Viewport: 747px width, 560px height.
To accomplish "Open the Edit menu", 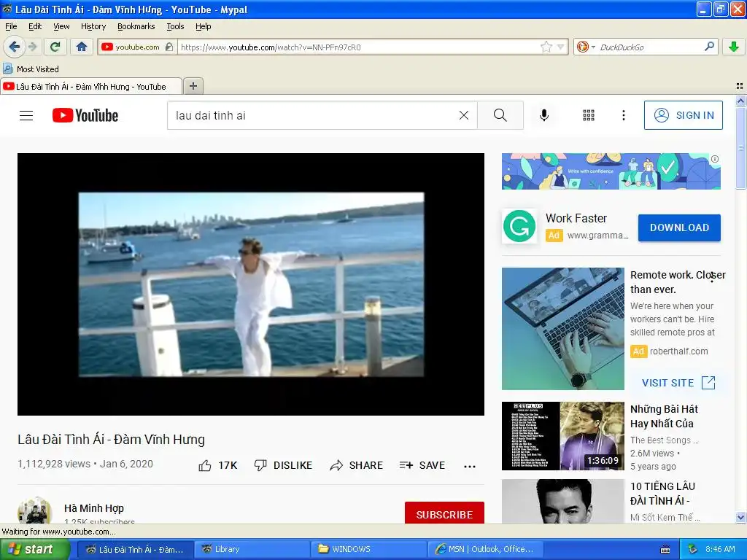I will (35, 26).
